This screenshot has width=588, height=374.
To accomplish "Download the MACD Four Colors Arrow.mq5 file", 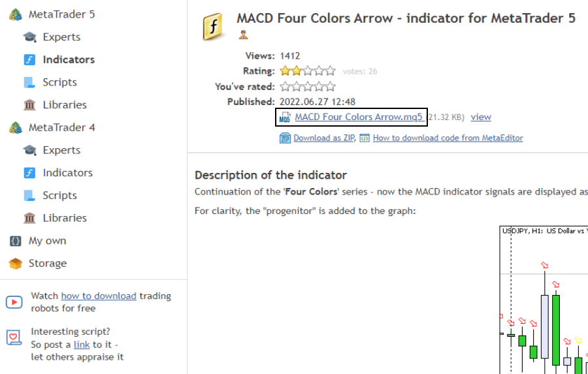I will [x=359, y=117].
